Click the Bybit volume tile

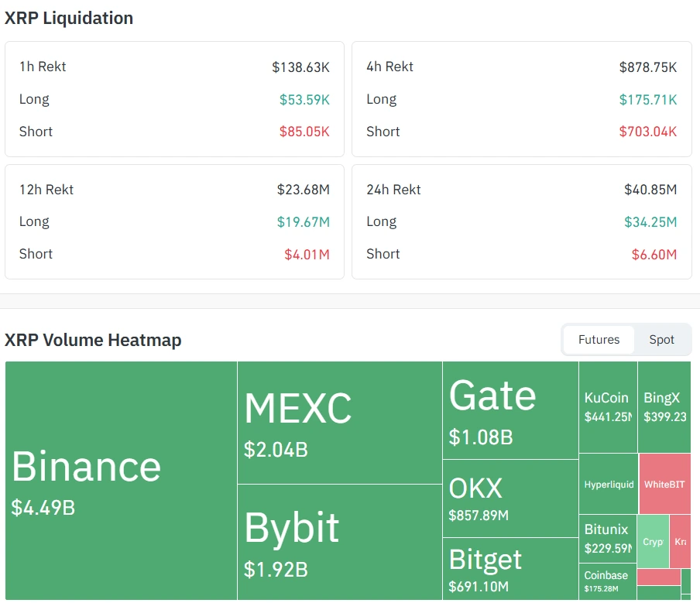338,542
